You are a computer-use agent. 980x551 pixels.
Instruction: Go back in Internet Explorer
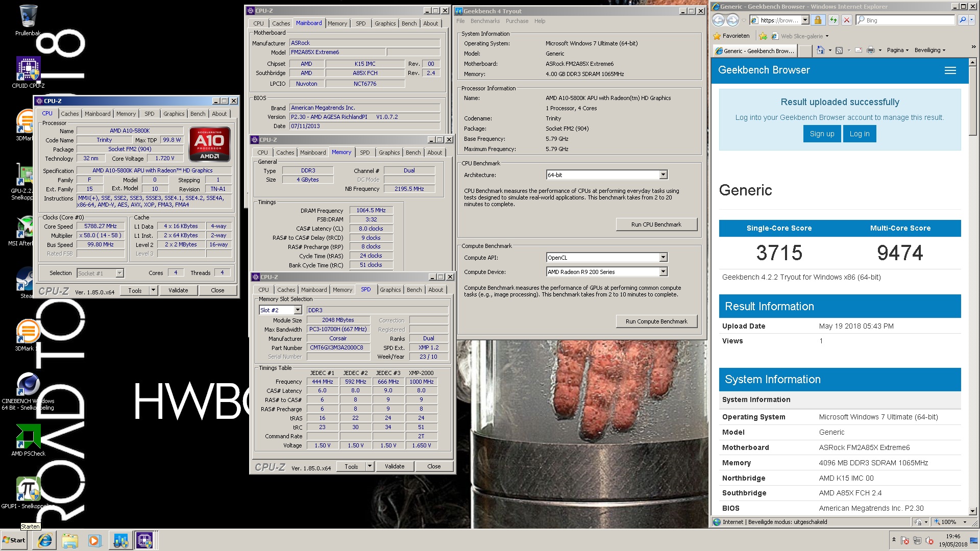(718, 20)
